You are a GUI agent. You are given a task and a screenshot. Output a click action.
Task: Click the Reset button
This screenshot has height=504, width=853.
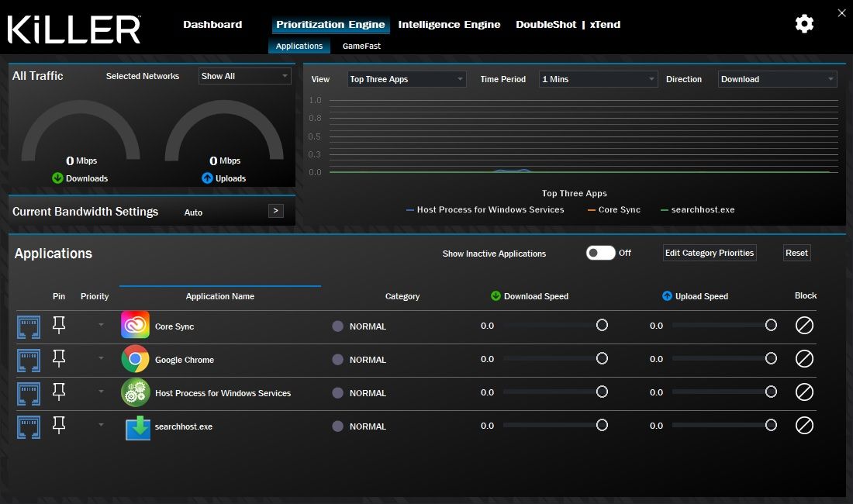tap(796, 253)
